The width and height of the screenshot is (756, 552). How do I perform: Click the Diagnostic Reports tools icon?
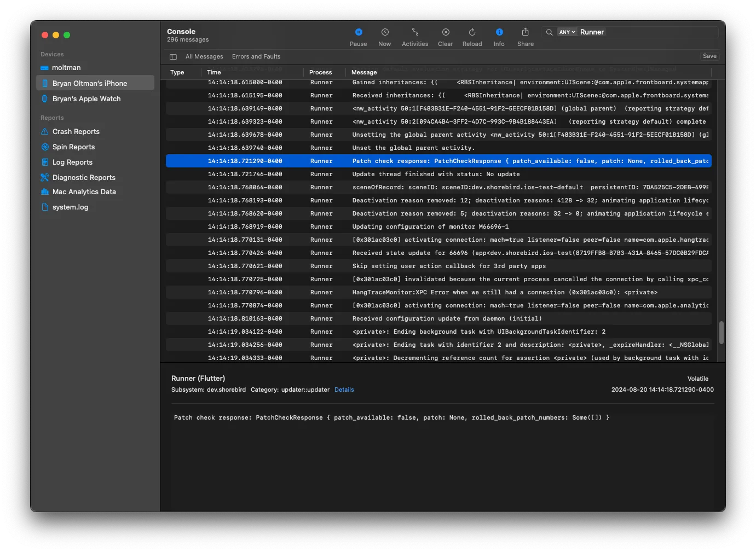[45, 177]
